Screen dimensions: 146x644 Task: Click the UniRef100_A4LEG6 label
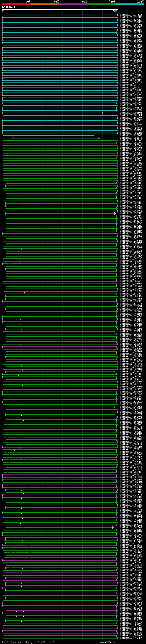coord(131,180)
